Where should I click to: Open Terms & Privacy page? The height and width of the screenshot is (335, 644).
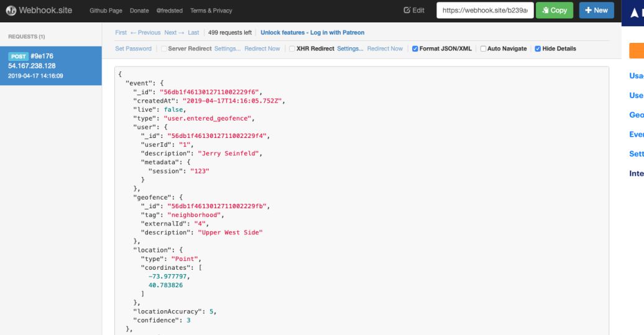pyautogui.click(x=211, y=11)
